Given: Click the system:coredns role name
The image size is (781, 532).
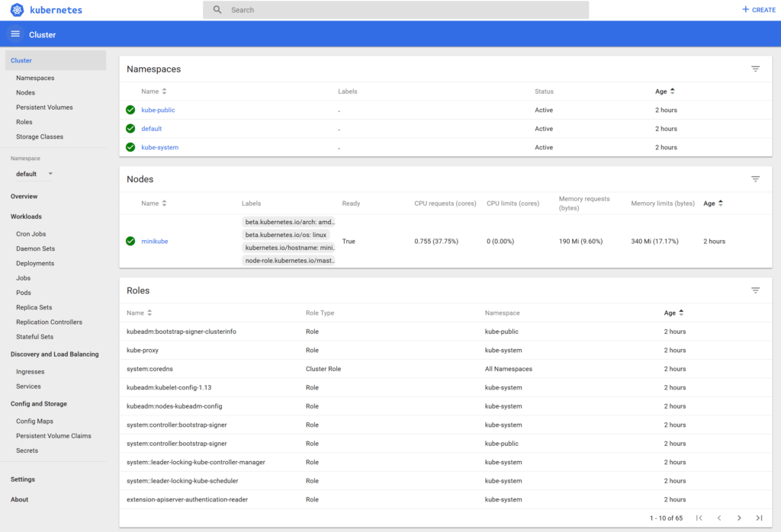Looking at the screenshot, I should pyautogui.click(x=149, y=369).
